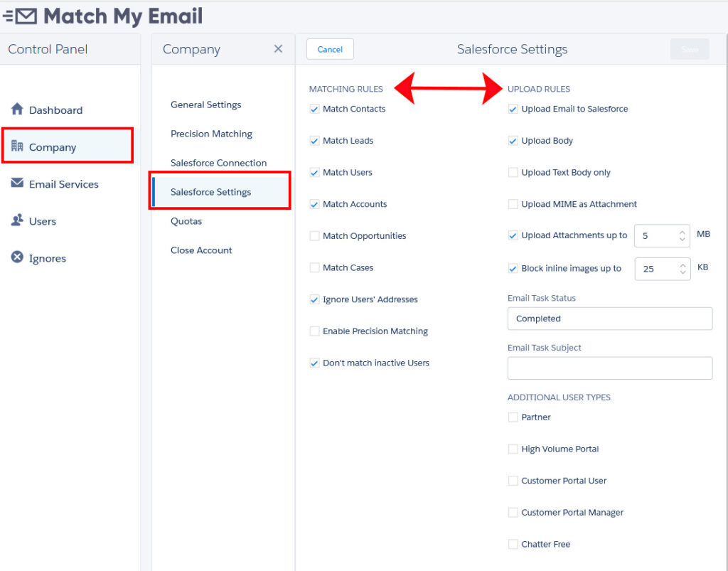Image resolution: width=728 pixels, height=571 pixels.
Task: Open the Dashboard section
Action: 55,110
